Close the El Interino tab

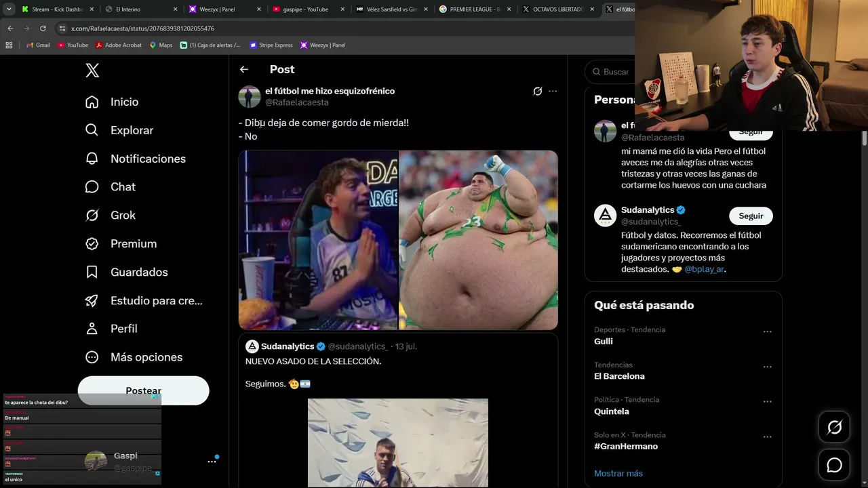(x=175, y=9)
